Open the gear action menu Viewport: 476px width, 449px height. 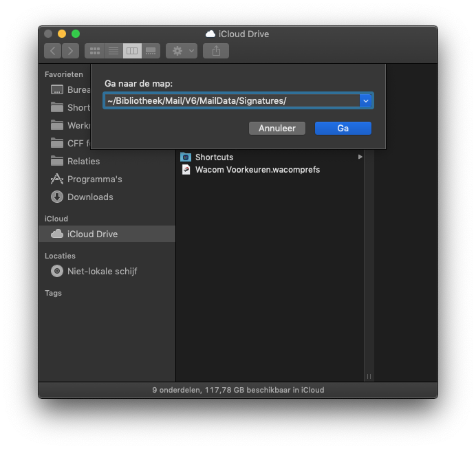182,51
